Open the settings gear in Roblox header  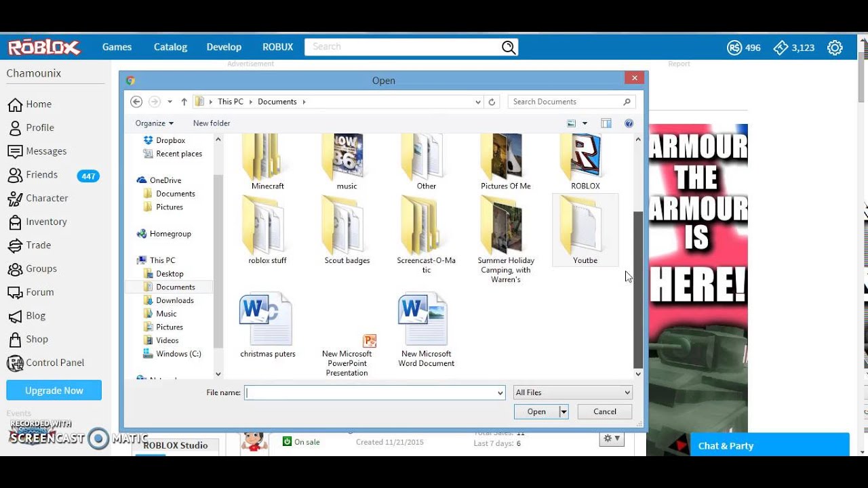(835, 47)
